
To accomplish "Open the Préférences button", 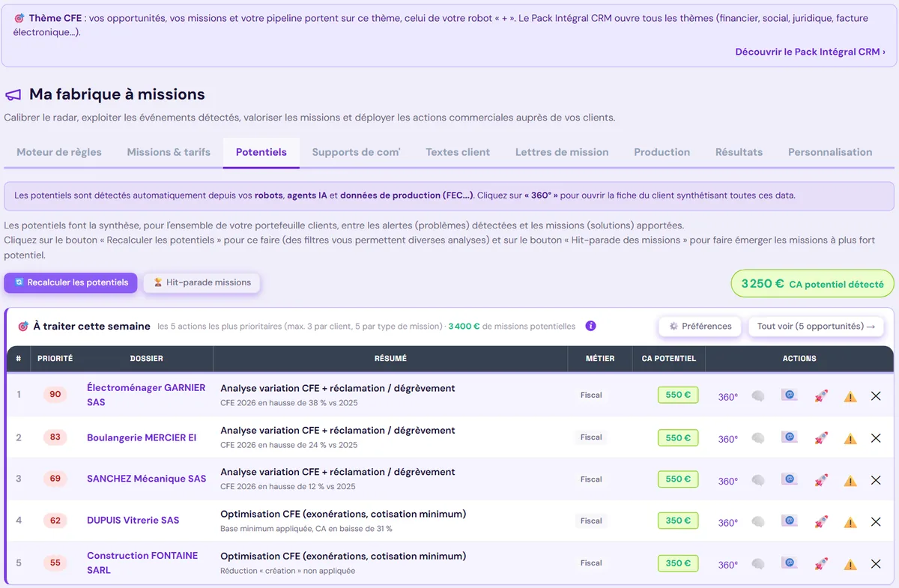I will [x=700, y=327].
